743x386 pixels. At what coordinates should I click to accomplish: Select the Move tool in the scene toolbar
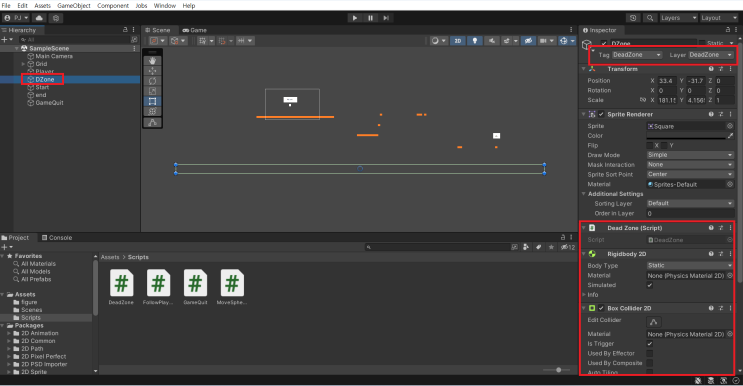point(152,71)
